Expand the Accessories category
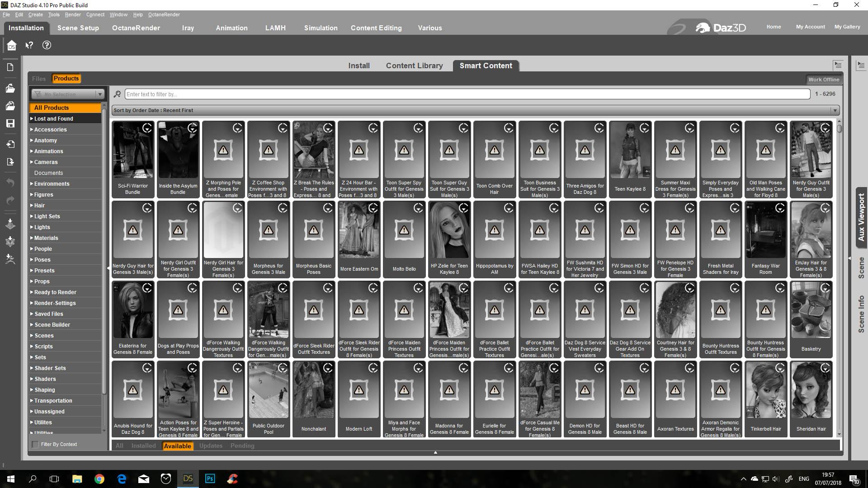 tap(32, 130)
